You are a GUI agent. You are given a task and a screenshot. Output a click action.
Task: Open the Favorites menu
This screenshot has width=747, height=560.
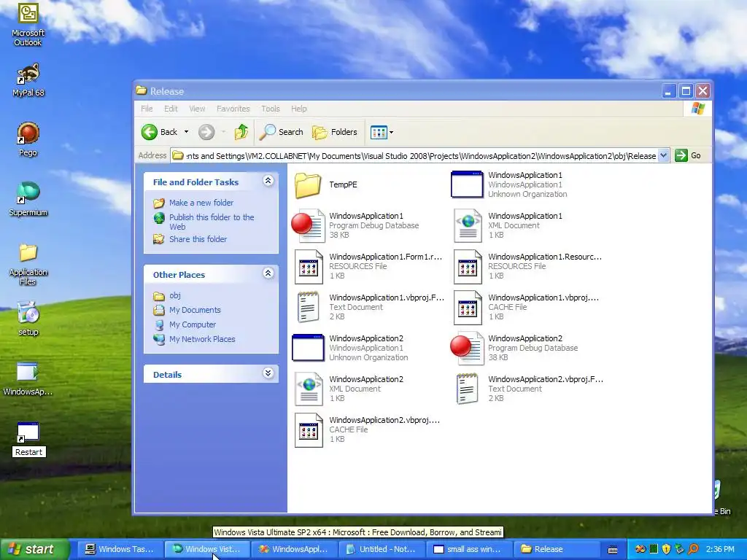[x=233, y=109]
